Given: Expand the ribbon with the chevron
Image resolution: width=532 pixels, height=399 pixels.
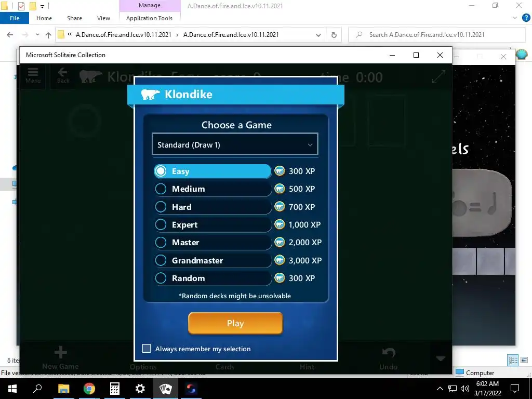Looking at the screenshot, I should tap(515, 18).
